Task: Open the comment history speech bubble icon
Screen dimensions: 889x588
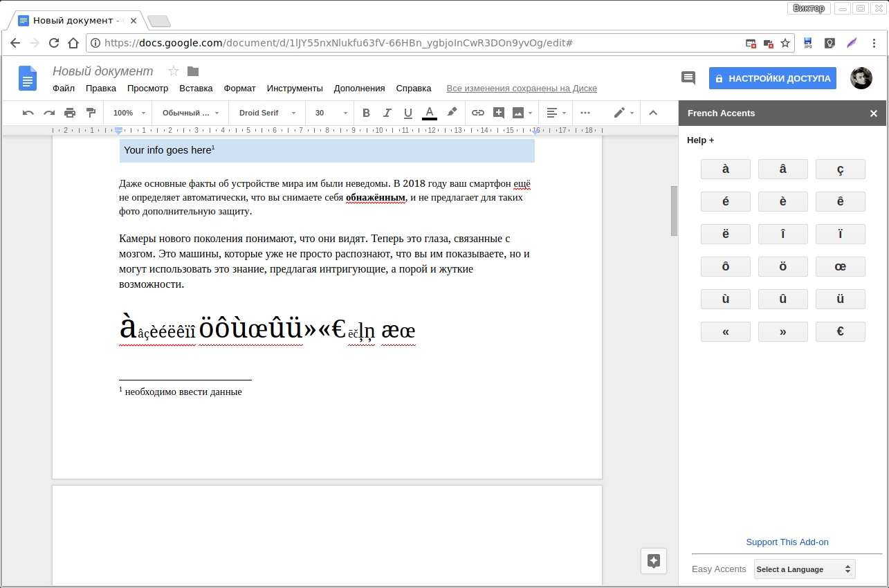Action: (x=688, y=77)
